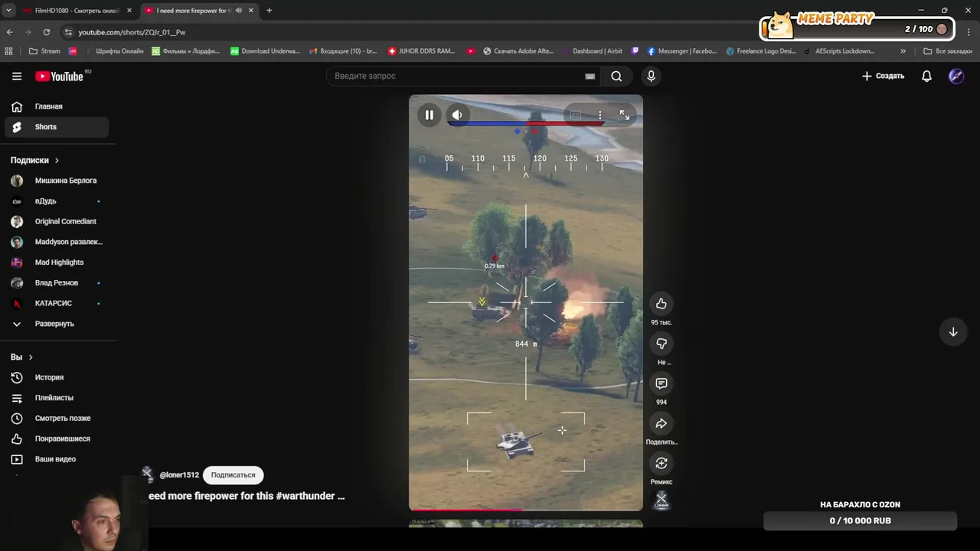This screenshot has width=980, height=551.
Task: Open Плейлисты page
Action: 57,398
